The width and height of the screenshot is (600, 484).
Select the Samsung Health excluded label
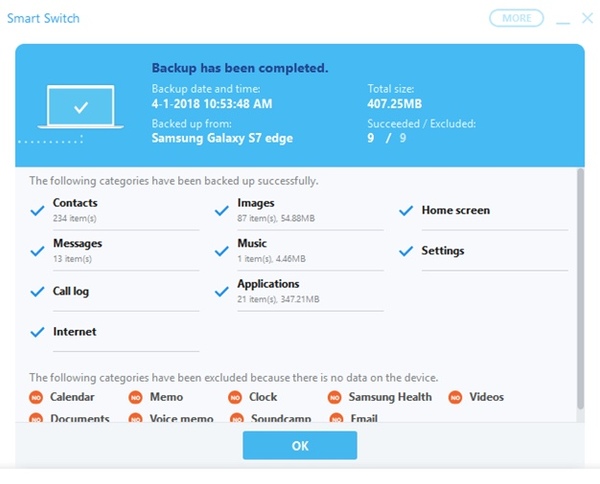click(390, 398)
